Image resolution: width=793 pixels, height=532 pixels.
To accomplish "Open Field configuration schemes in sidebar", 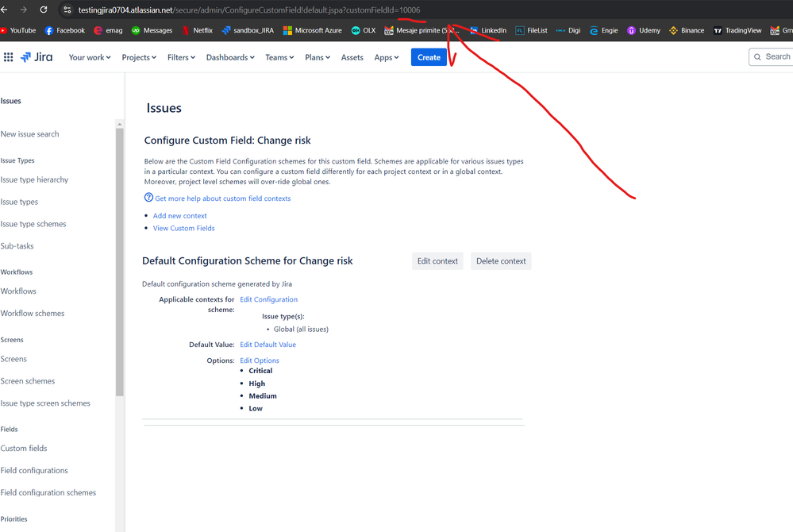I will (48, 493).
